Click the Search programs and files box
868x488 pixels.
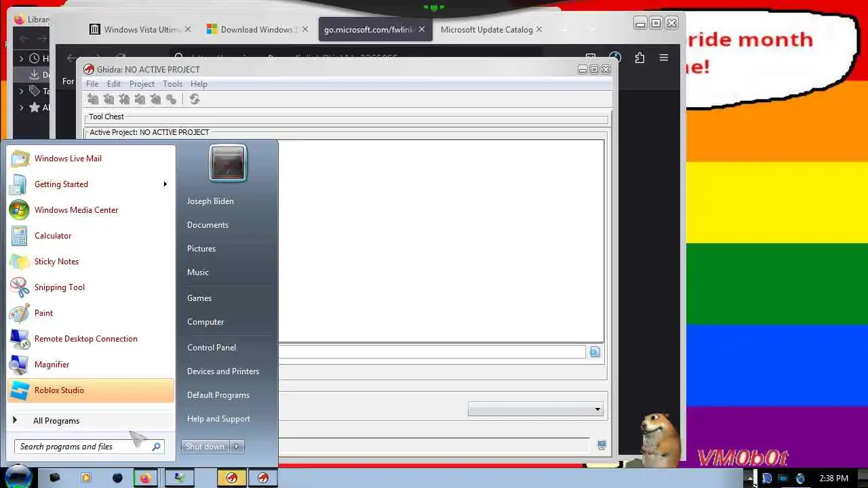(x=89, y=447)
